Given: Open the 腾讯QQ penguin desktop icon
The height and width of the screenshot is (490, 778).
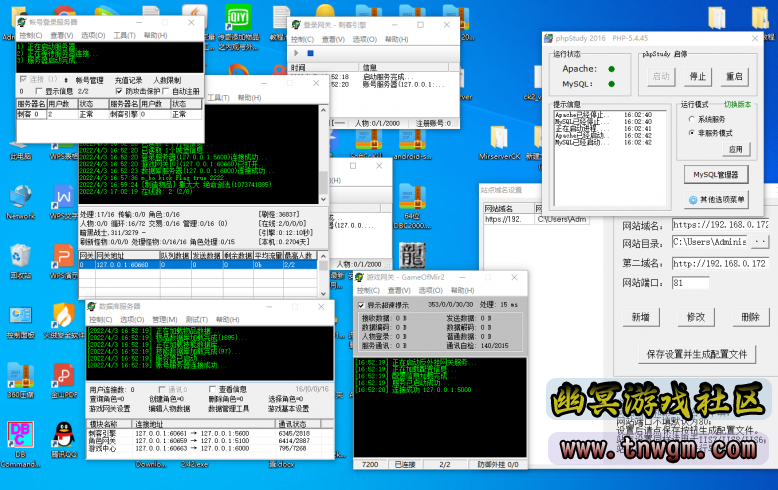Looking at the screenshot, I should pyautogui.click(x=64, y=440).
